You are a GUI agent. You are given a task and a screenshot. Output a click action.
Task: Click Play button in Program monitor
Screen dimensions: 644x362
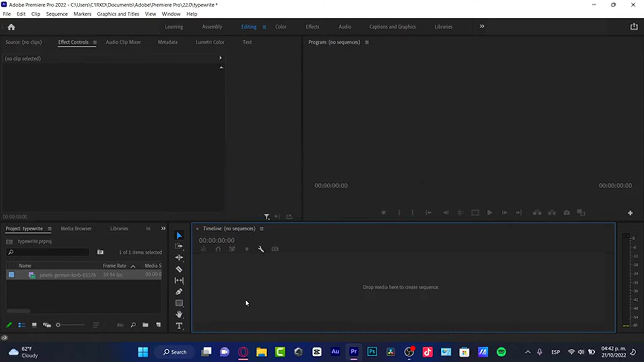coord(490,213)
